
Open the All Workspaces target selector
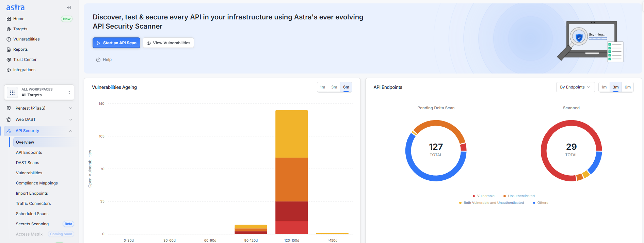39,92
